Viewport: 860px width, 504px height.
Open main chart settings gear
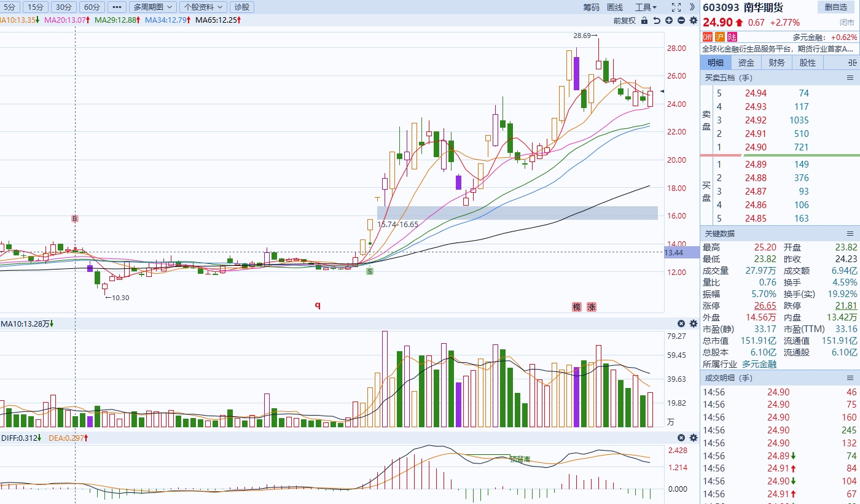pyautogui.click(x=693, y=20)
